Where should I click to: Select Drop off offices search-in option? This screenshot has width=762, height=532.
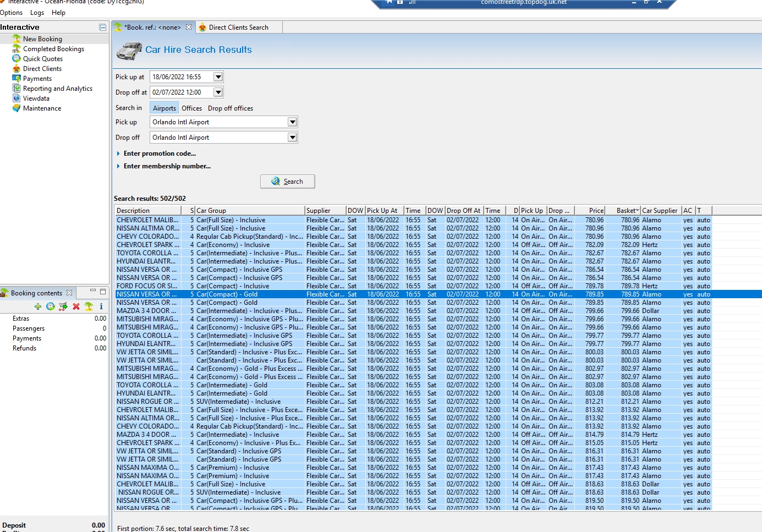click(x=231, y=108)
